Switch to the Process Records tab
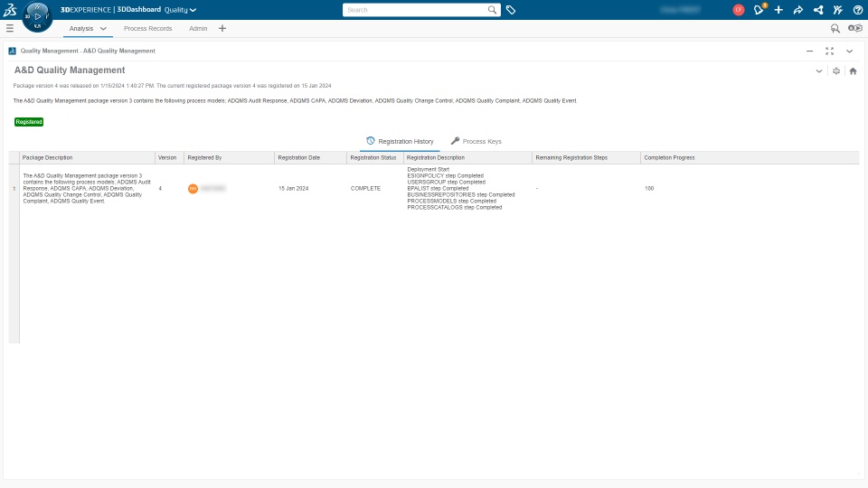868x488 pixels. [x=147, y=28]
